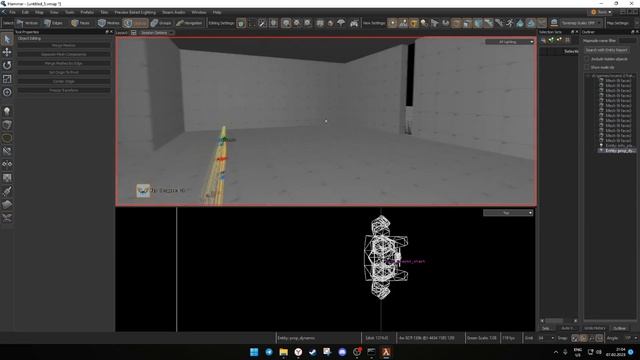Click the Set Origin To Pivot button
This screenshot has height=360, width=640.
[64, 72]
